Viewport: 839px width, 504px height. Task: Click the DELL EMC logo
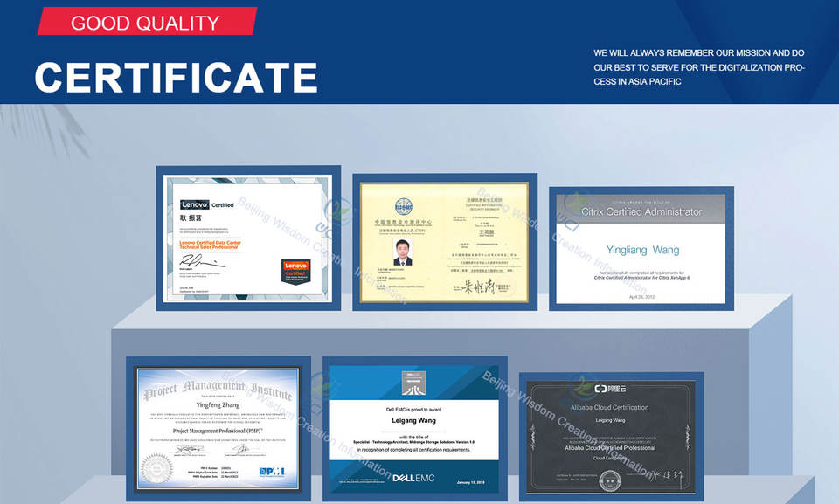pyautogui.click(x=413, y=478)
